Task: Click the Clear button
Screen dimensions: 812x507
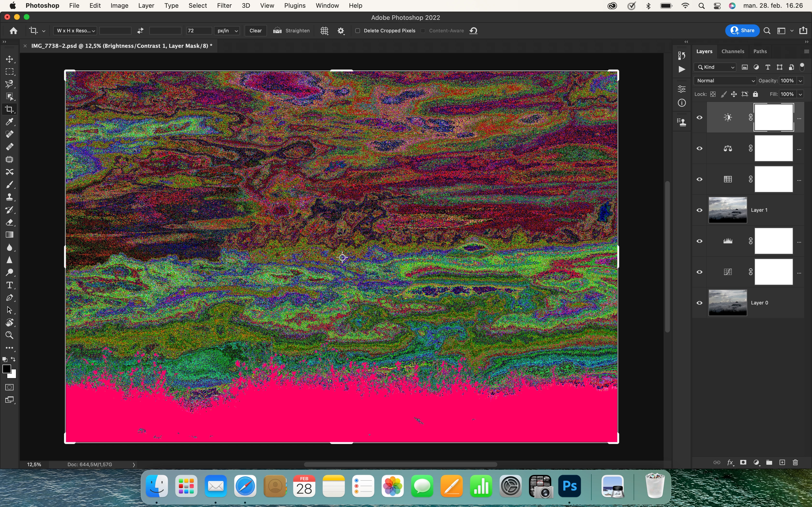Action: click(255, 30)
